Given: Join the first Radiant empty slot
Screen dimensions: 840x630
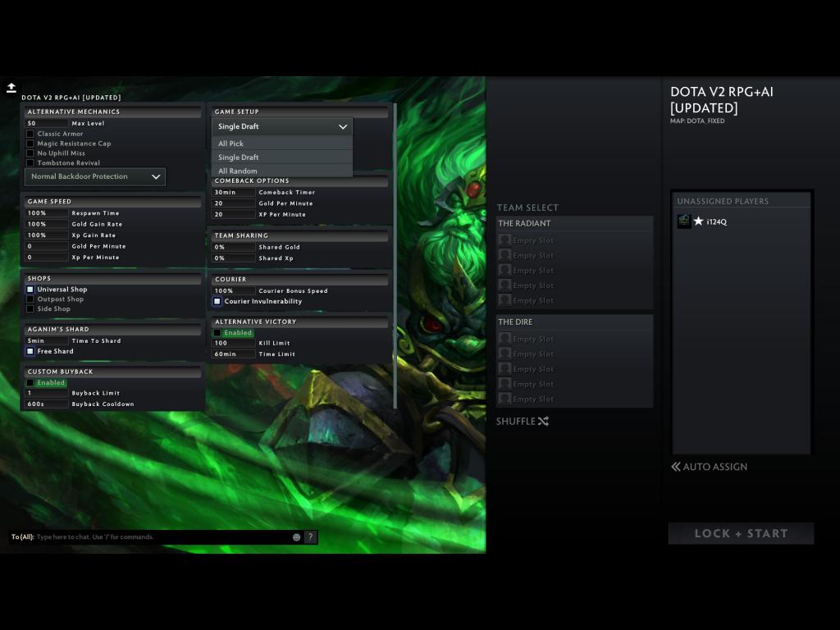Looking at the screenshot, I should 574,240.
